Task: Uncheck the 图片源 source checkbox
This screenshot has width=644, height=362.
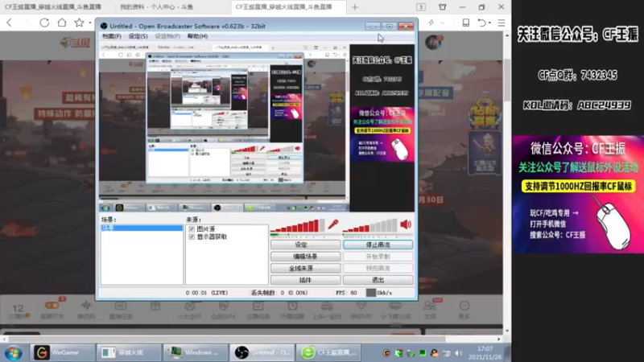Action: (x=192, y=229)
